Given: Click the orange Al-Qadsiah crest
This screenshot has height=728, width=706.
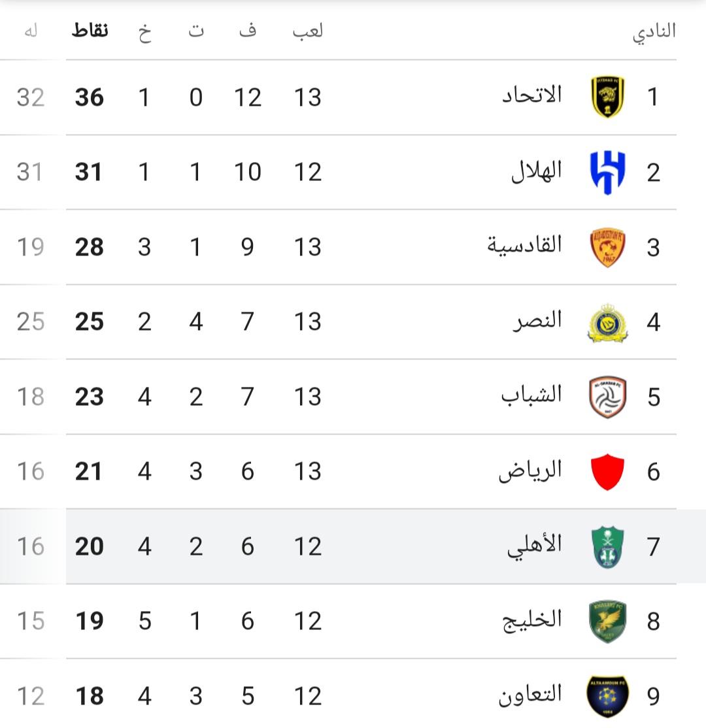Looking at the screenshot, I should 607,247.
